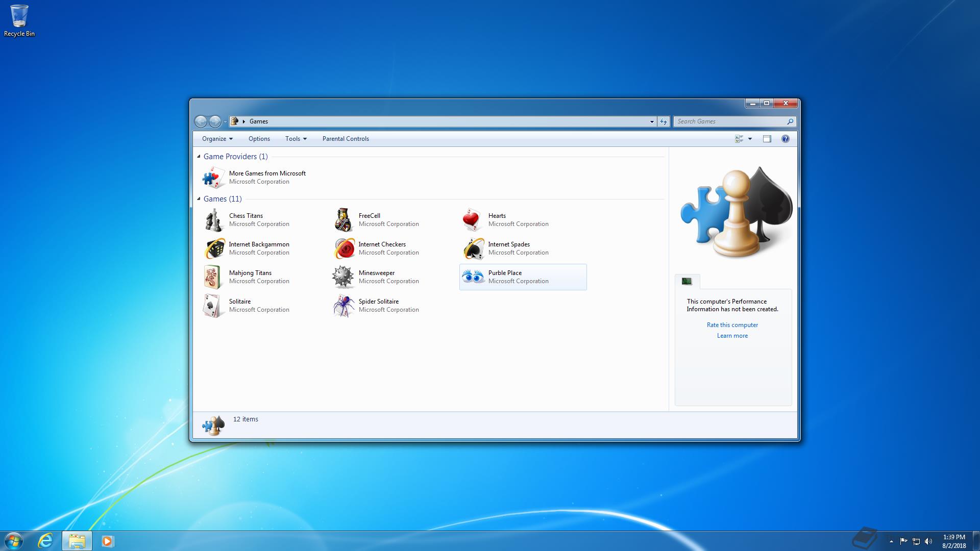980x551 pixels.
Task: Click the Game Providers (1) header
Action: coord(236,157)
